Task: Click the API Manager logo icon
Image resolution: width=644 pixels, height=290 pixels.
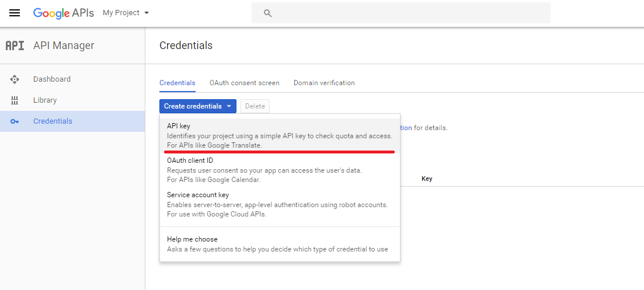Action: pos(15,46)
